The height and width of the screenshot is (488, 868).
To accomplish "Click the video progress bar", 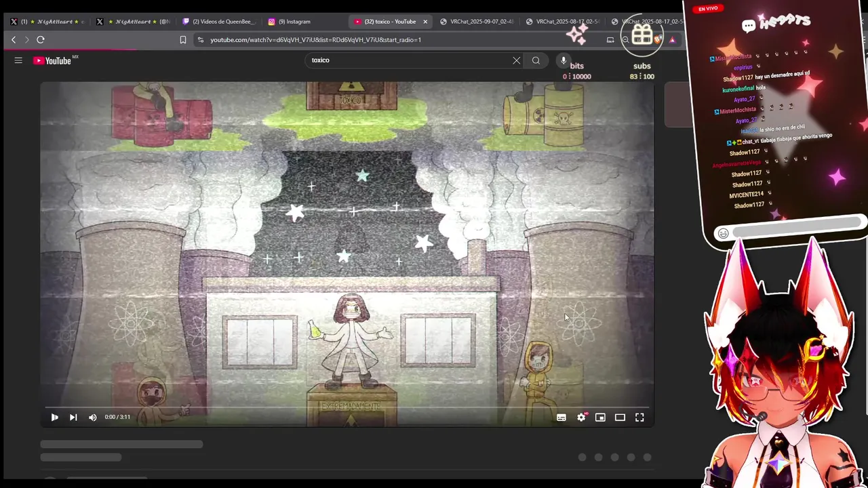I will [347, 407].
